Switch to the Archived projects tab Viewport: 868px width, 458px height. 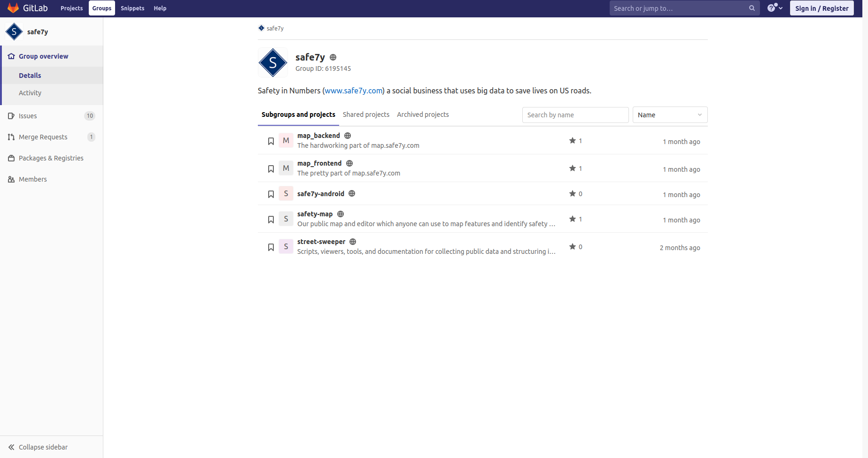tap(423, 114)
